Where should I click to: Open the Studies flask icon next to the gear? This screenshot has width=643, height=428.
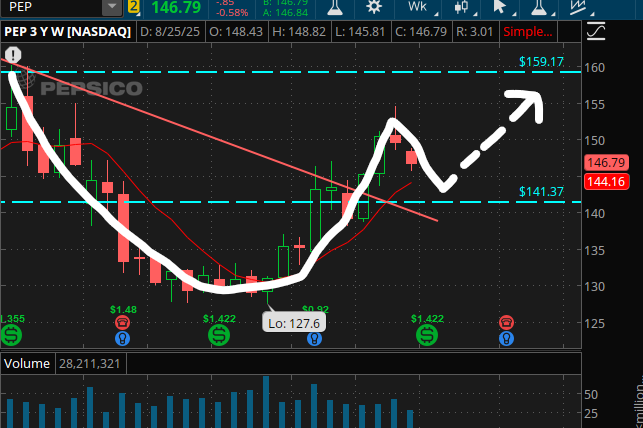tap(335, 8)
